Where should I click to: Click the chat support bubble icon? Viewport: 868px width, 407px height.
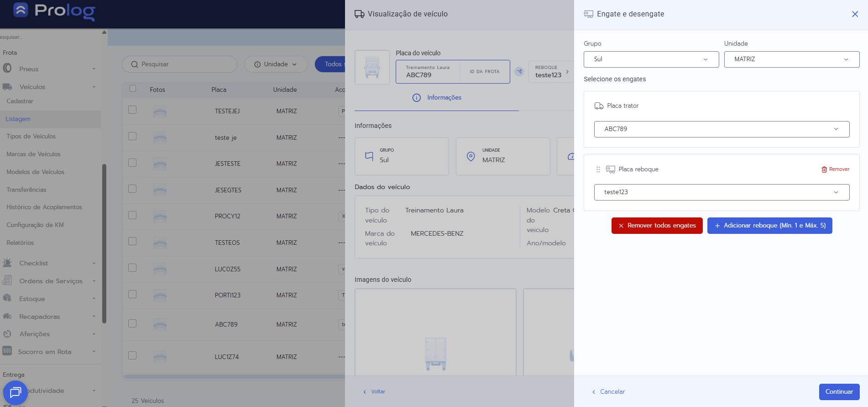(16, 392)
